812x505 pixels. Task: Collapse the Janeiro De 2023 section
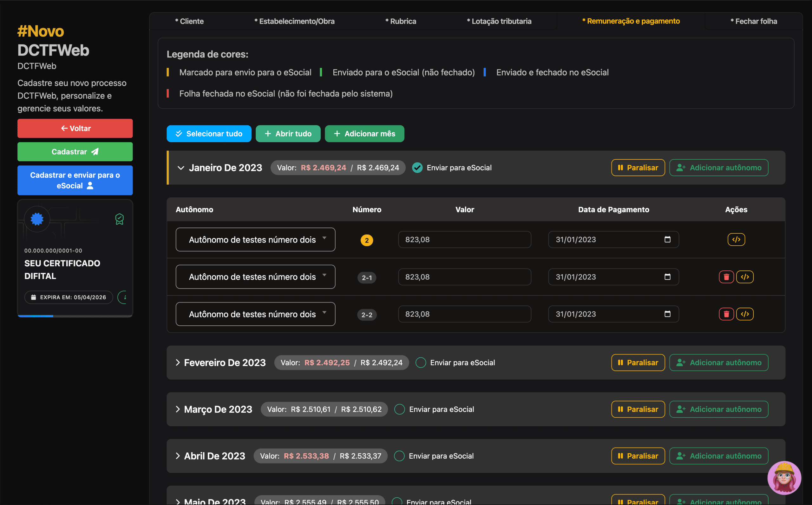180,168
